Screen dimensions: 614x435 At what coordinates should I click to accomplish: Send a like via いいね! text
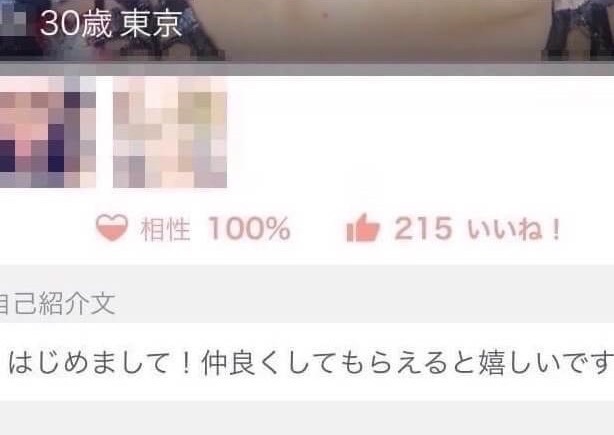(x=514, y=229)
